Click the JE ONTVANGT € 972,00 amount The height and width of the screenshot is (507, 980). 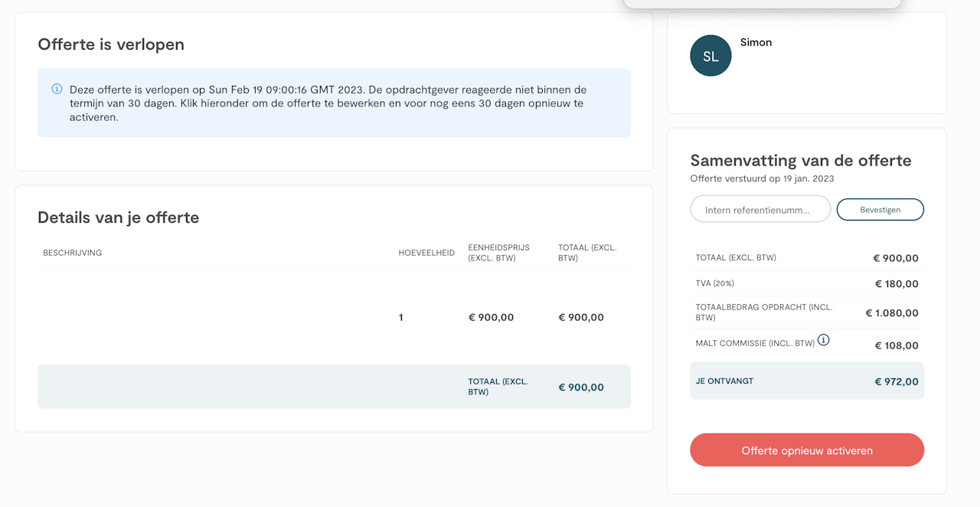tap(897, 381)
